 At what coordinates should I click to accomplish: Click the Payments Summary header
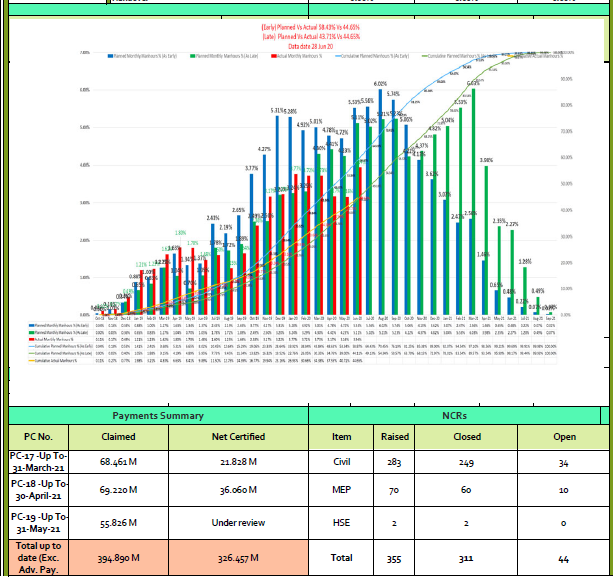[158, 415]
